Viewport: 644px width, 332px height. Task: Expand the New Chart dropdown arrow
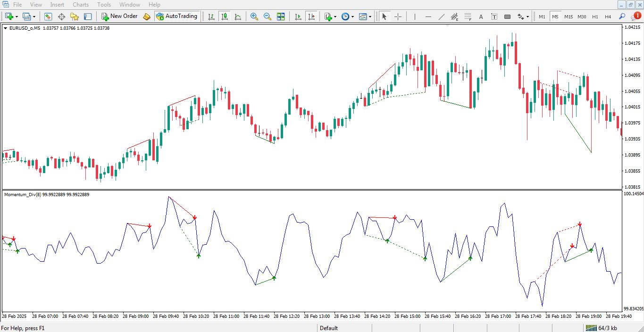(x=17, y=17)
